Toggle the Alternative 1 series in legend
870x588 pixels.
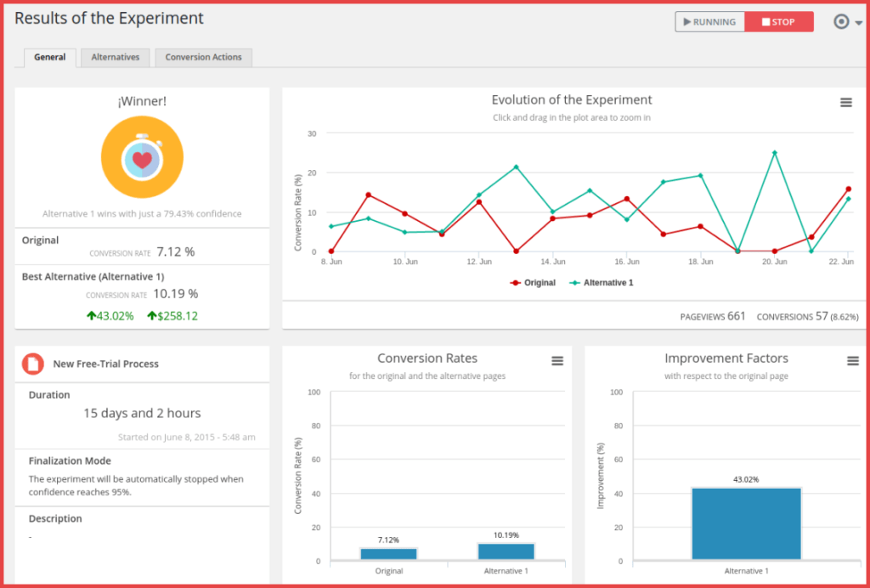tap(602, 283)
